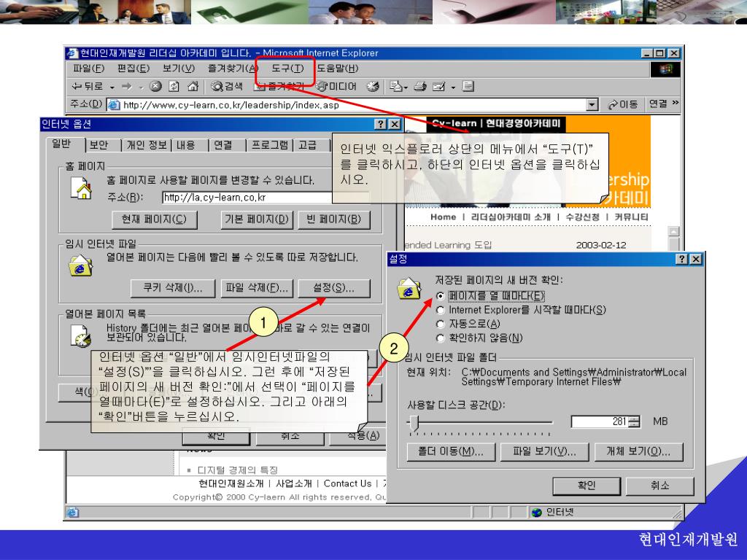
Task: Switch to the 프로그램 tab
Action: coord(270,145)
